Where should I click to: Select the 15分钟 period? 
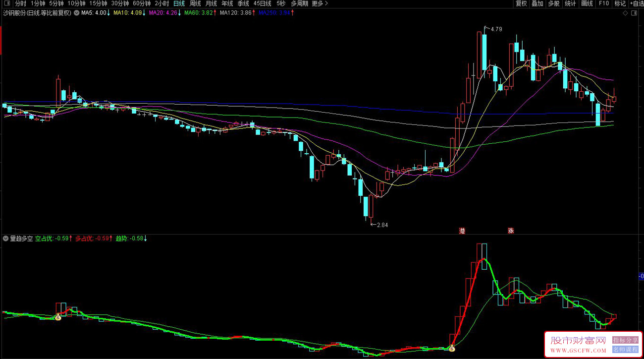pyautogui.click(x=99, y=3)
